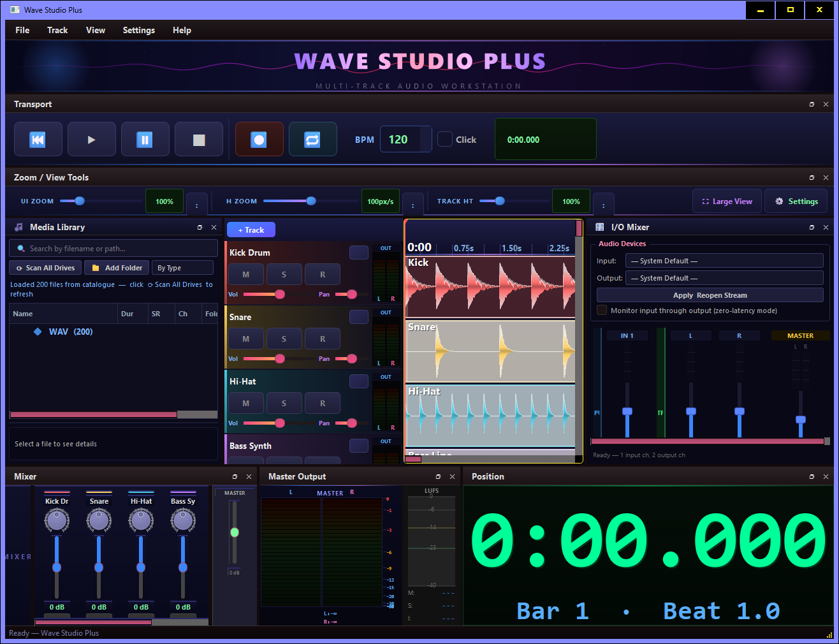Click the Scan All Drives button
This screenshot has height=644, width=839.
click(x=45, y=268)
